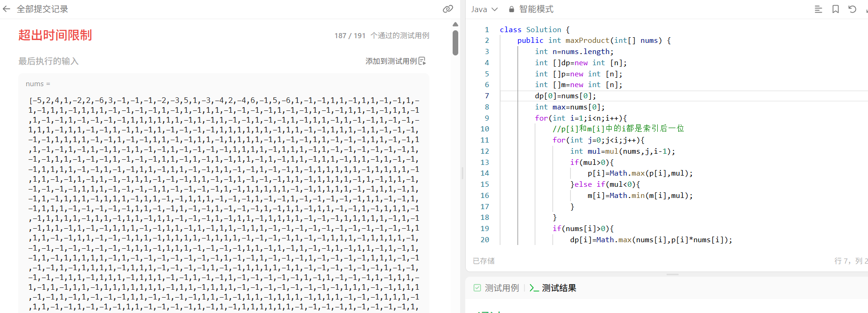The image size is (868, 313).
Task: Click the green checkbox icon on 测试用例 tab
Action: 477,288
